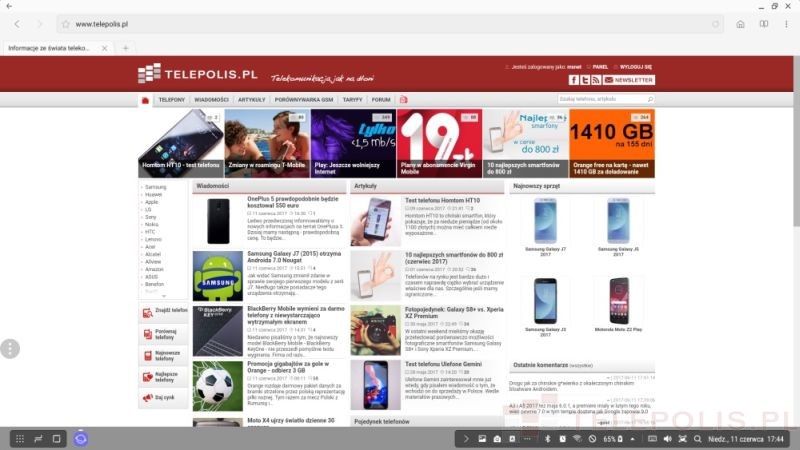Click the keyboard icon in the tray

[x=652, y=439]
